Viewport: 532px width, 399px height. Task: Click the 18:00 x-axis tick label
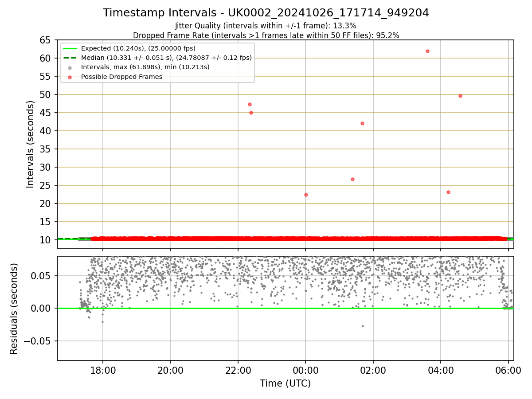pyautogui.click(x=103, y=370)
